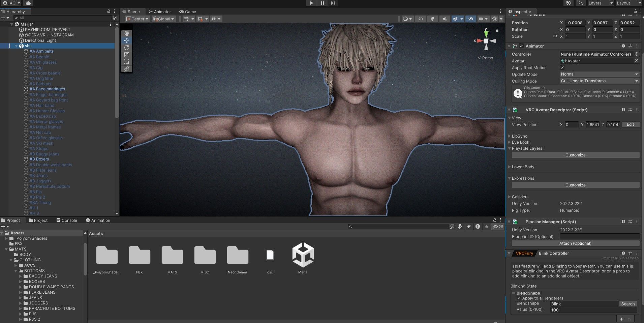
Task: Switch to the Animator tab
Action: click(160, 11)
